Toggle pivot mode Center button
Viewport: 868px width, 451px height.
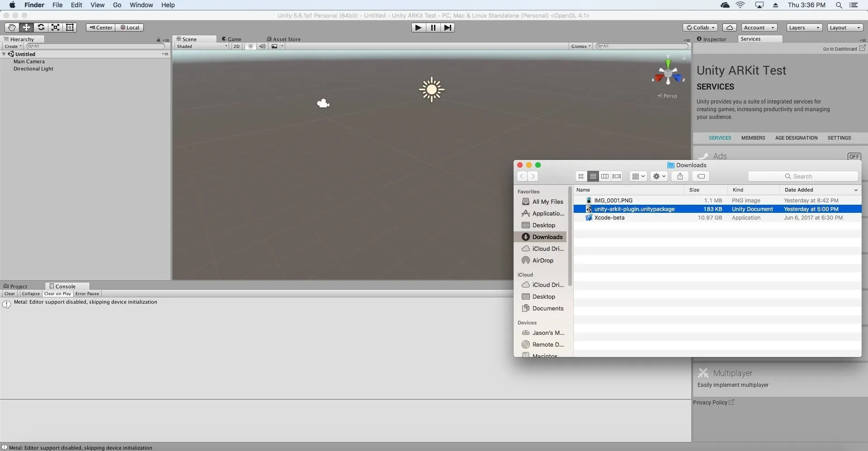(101, 28)
